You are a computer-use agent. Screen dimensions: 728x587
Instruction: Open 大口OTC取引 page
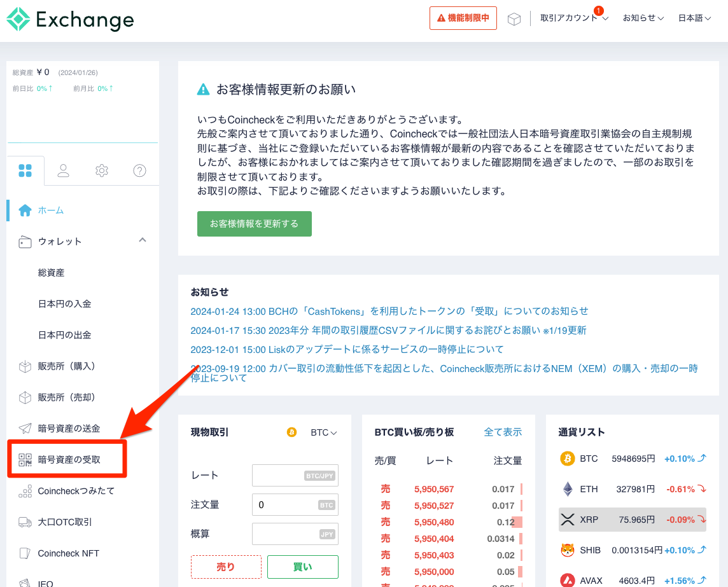(65, 522)
